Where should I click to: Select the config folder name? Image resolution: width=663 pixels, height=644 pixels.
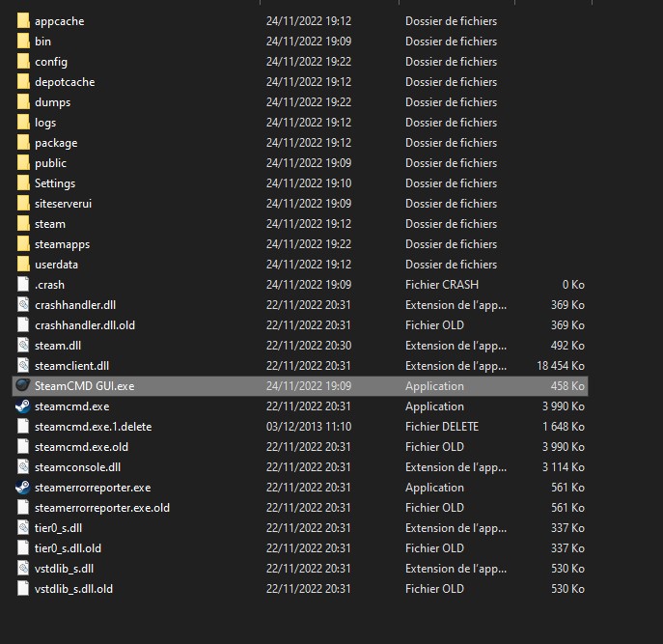[x=51, y=62]
